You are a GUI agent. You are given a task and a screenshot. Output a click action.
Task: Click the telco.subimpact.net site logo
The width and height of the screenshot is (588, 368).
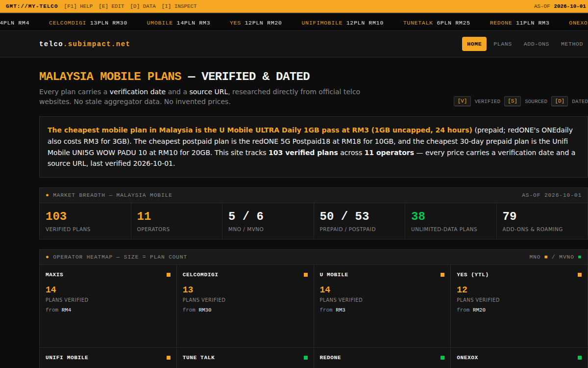(85, 44)
